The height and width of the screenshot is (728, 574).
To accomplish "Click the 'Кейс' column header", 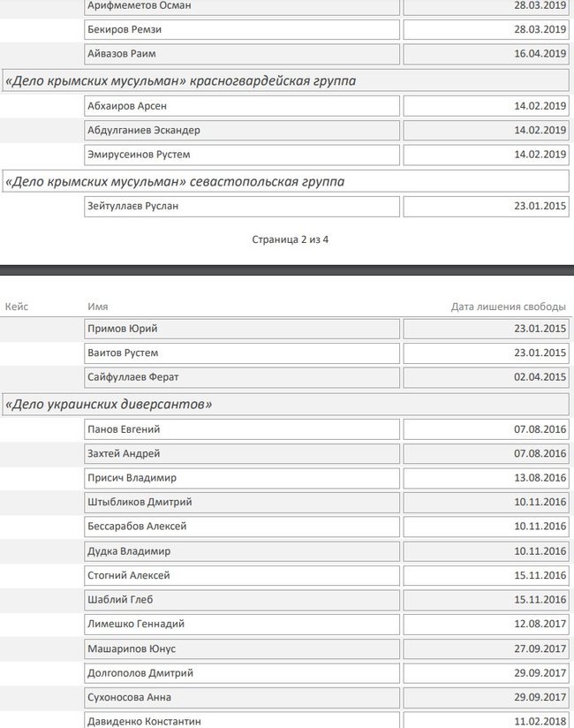I will [x=17, y=307].
